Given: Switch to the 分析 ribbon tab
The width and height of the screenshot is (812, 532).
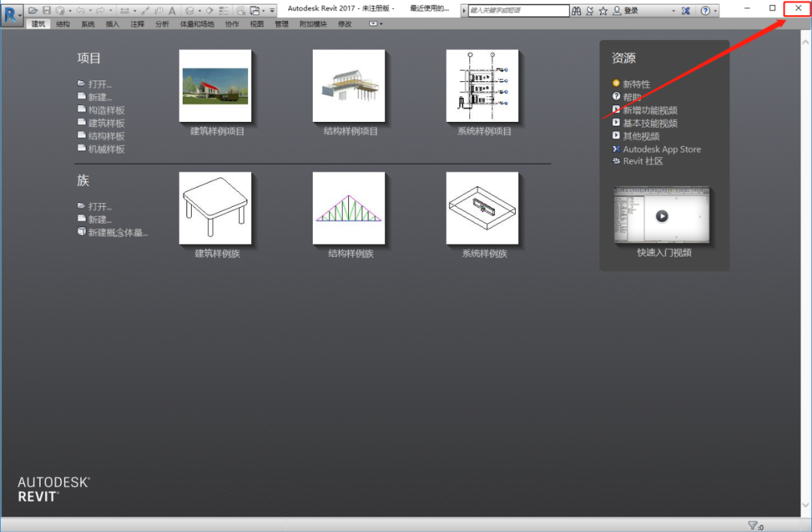Looking at the screenshot, I should coord(162,24).
